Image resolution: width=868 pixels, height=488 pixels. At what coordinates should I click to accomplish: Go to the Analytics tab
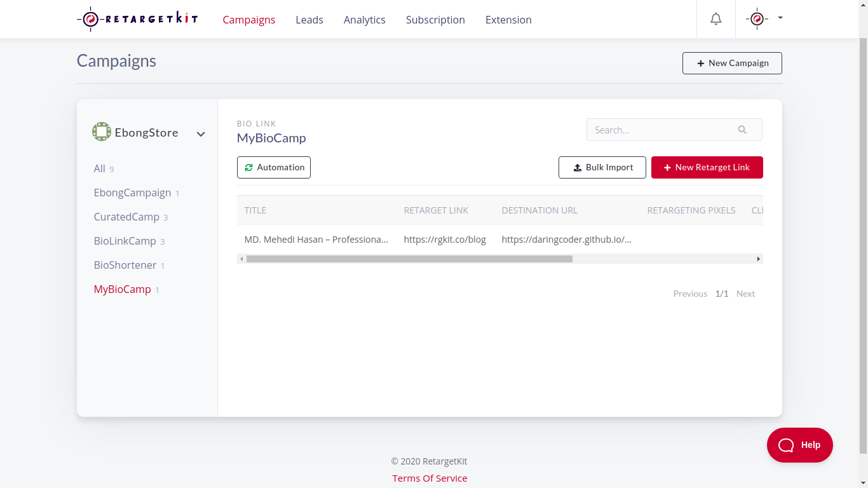365,20
